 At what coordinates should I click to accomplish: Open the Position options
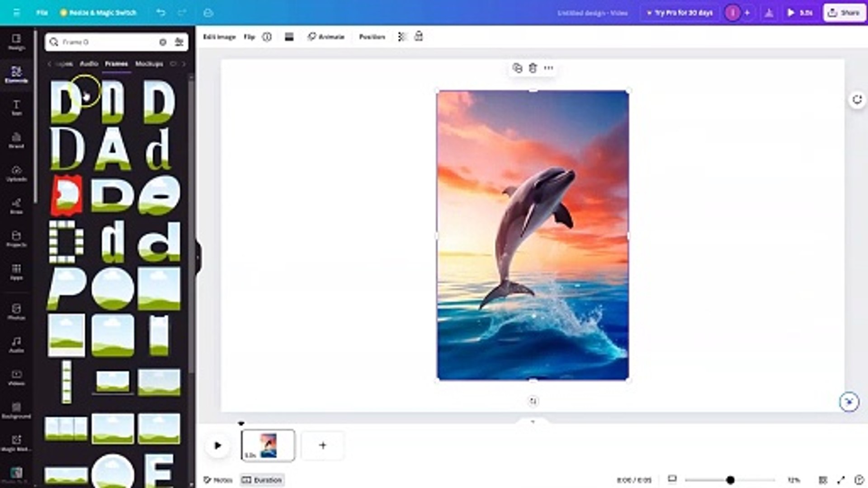(x=372, y=37)
